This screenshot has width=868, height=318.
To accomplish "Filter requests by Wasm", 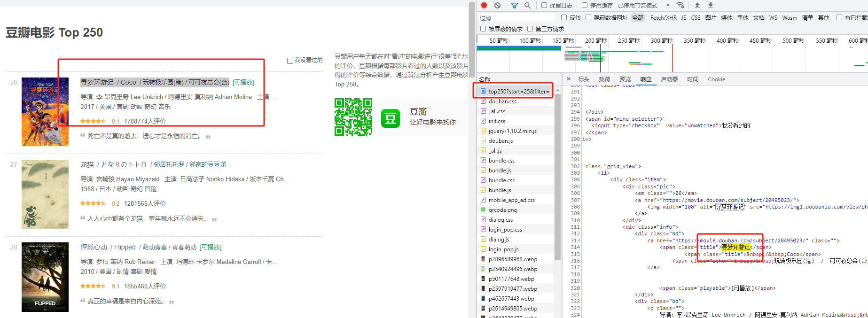I will click(x=790, y=18).
